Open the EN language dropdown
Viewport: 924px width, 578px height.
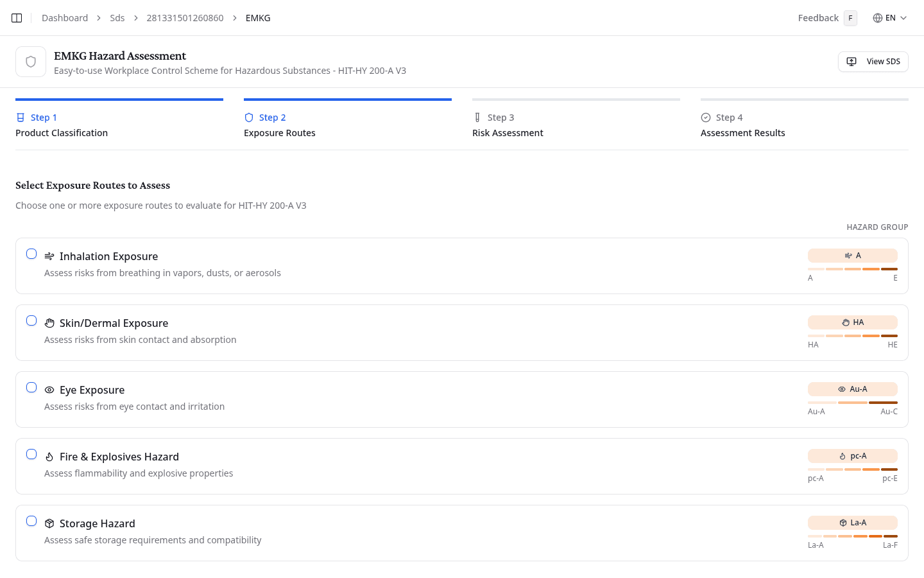pos(890,18)
